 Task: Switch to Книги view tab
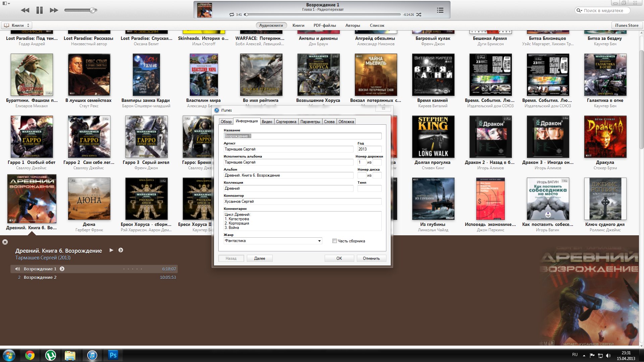coord(298,25)
